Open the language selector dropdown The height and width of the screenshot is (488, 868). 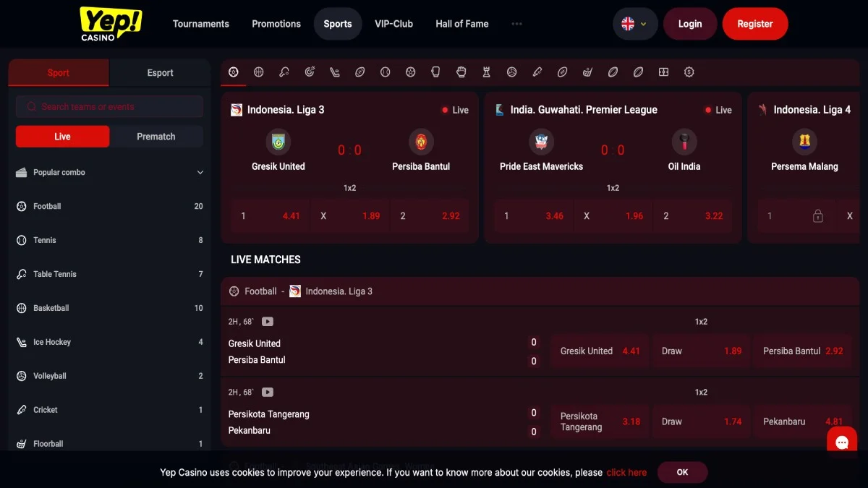tap(635, 24)
